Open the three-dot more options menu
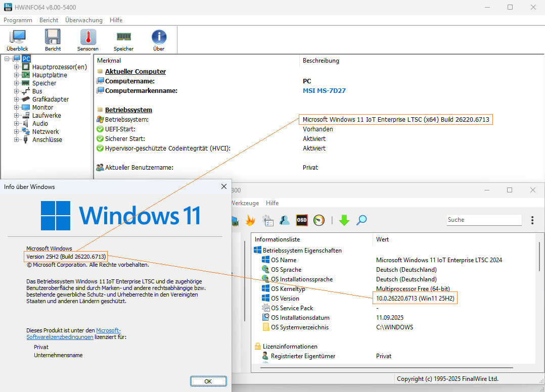 click(x=532, y=220)
